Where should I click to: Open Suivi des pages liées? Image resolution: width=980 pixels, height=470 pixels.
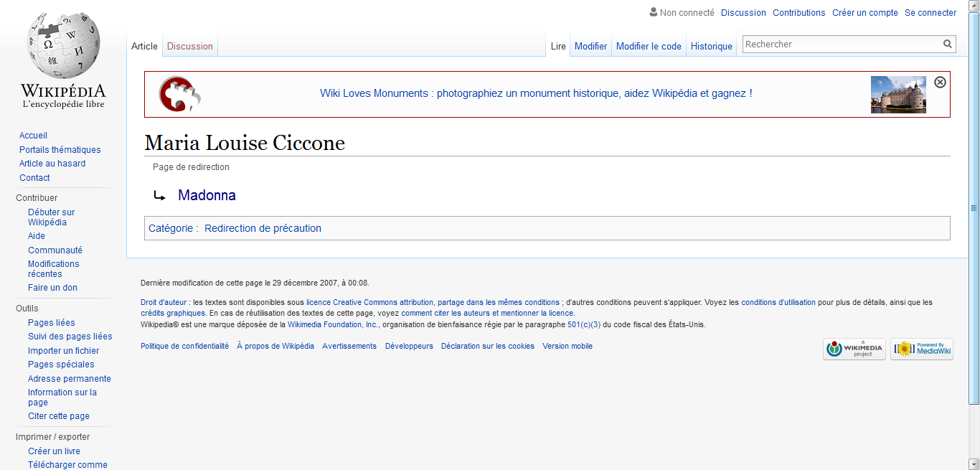[x=70, y=337]
